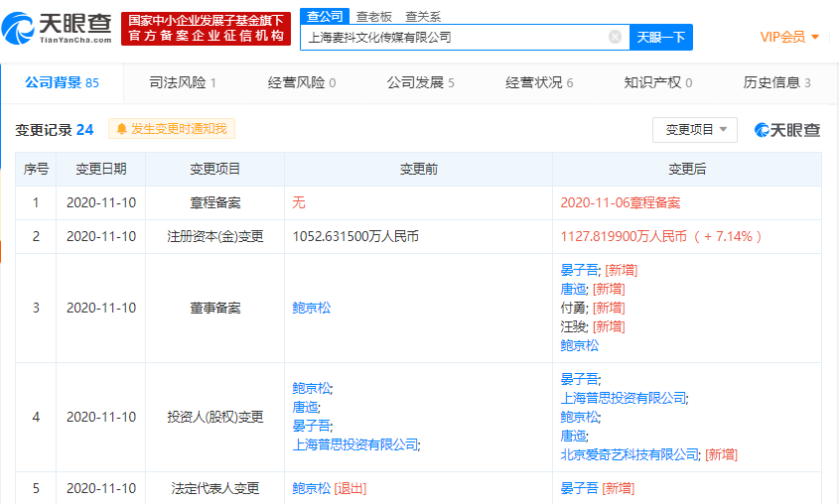Open the 经营风险 tab
839x504 pixels.
(301, 82)
